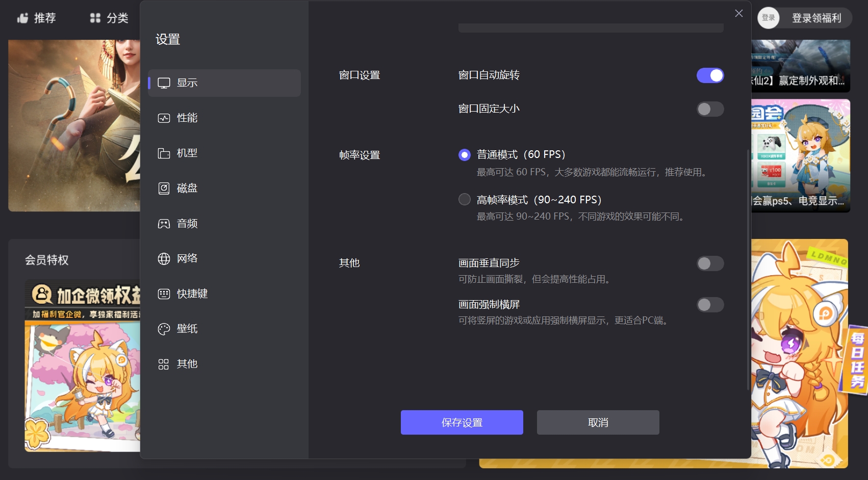The height and width of the screenshot is (480, 868).
Task: Enable the 画面垂直同步 vertical sync toggle
Action: (x=710, y=263)
